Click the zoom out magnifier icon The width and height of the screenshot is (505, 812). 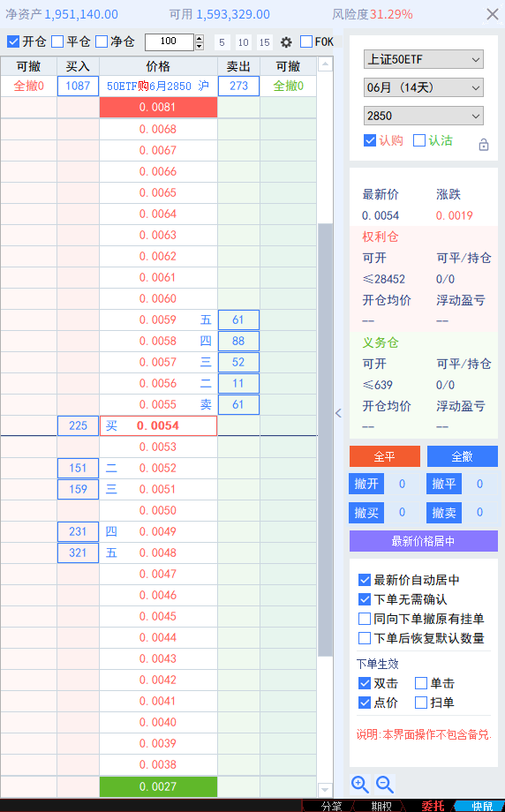pos(385,785)
